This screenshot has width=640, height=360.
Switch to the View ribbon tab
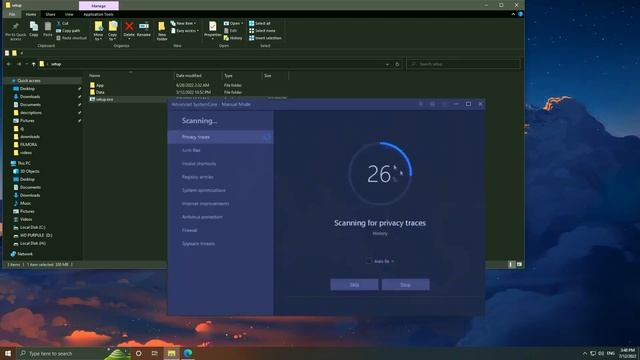click(69, 14)
